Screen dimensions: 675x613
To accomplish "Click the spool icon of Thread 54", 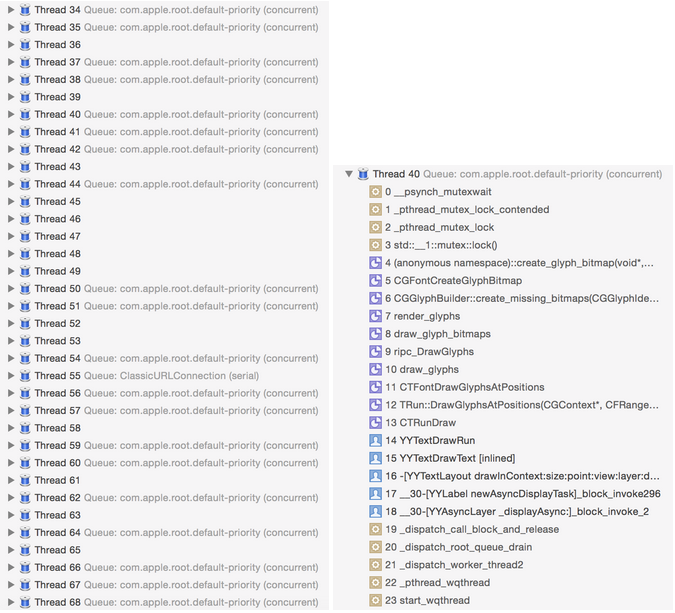I will [25, 358].
